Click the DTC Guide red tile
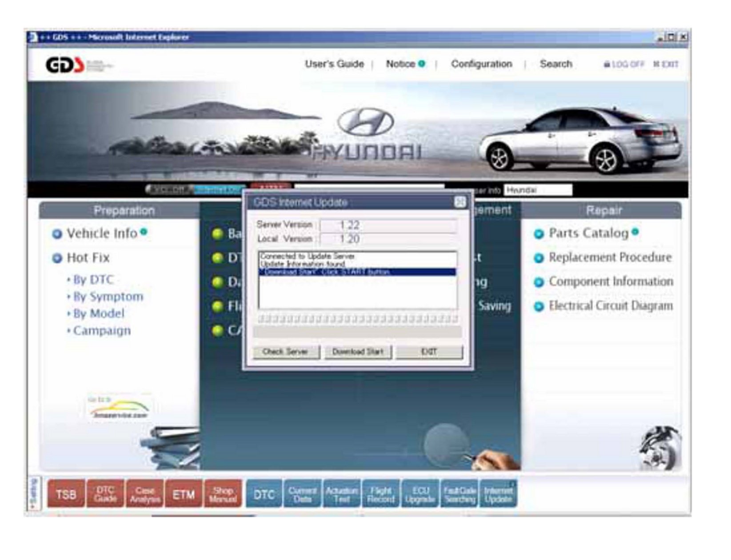This screenshot has height=560, width=731. click(x=105, y=494)
